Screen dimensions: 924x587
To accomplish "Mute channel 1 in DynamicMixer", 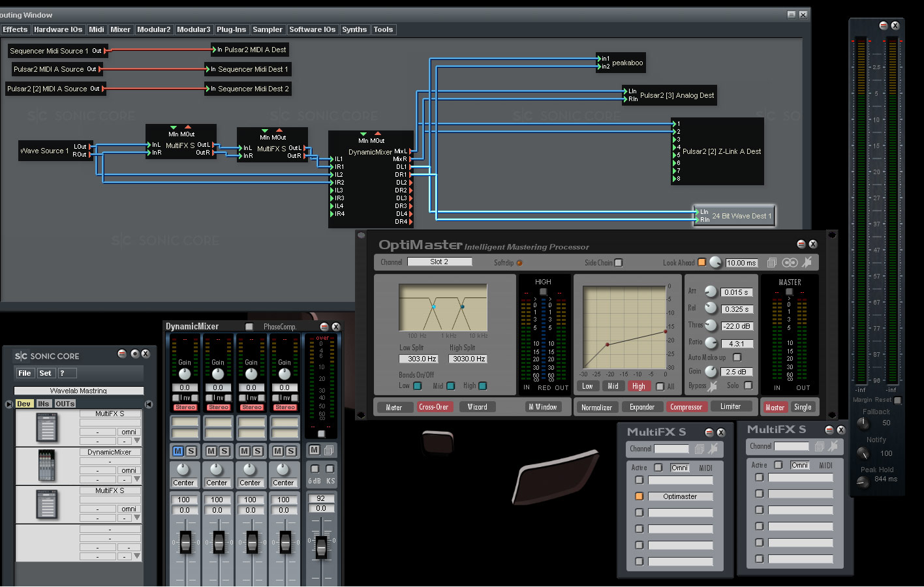I will (178, 451).
